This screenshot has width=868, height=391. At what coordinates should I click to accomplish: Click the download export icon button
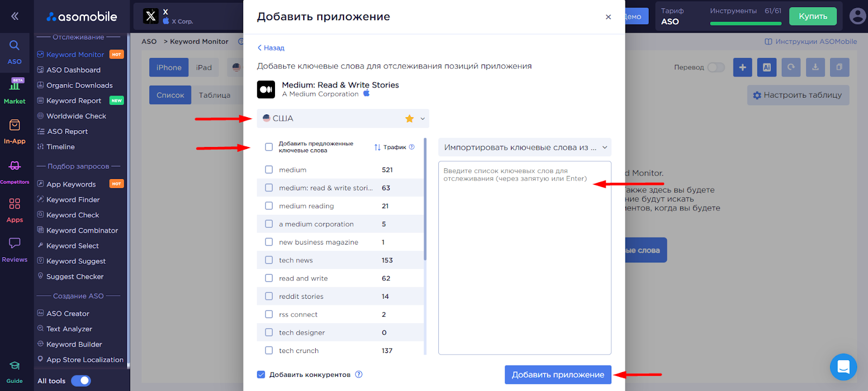tap(815, 67)
